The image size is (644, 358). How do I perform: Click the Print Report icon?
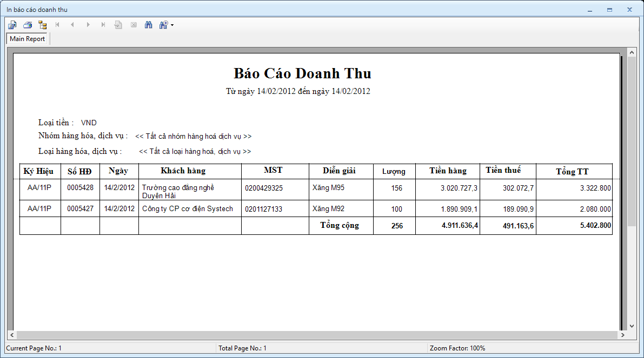tap(28, 25)
